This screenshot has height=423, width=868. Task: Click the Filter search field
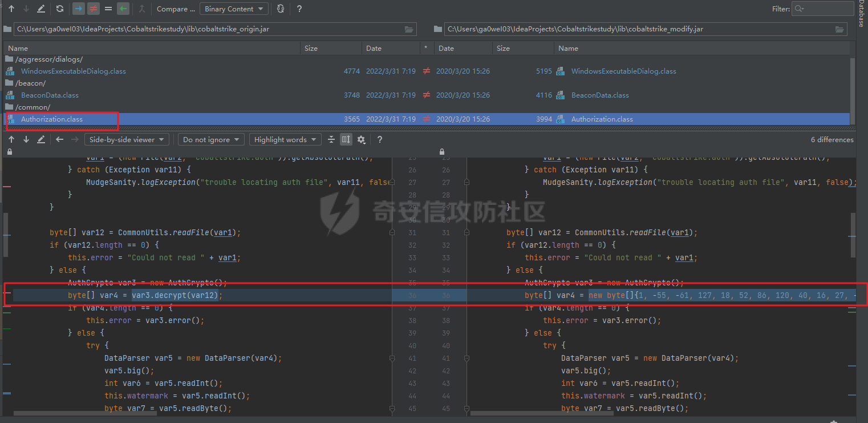coord(823,9)
